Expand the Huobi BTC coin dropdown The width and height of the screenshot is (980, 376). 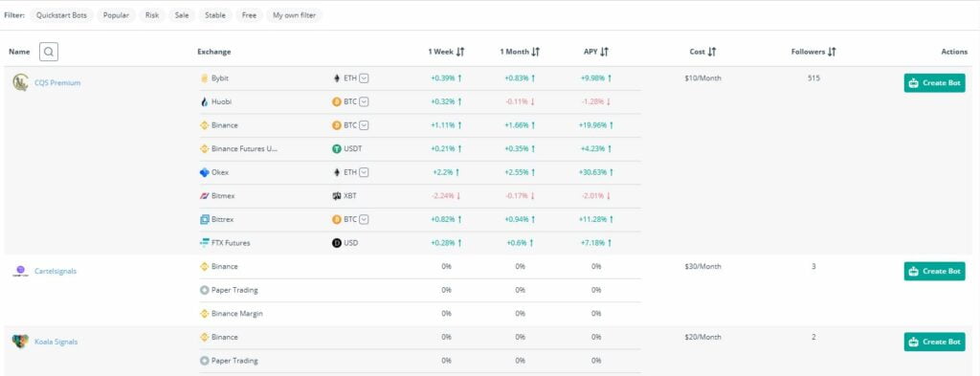(x=364, y=101)
